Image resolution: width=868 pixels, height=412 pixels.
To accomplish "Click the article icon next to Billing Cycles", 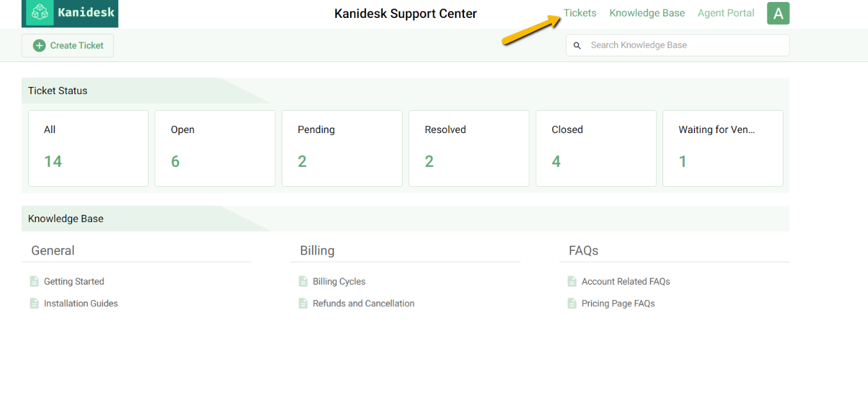I will pos(303,281).
